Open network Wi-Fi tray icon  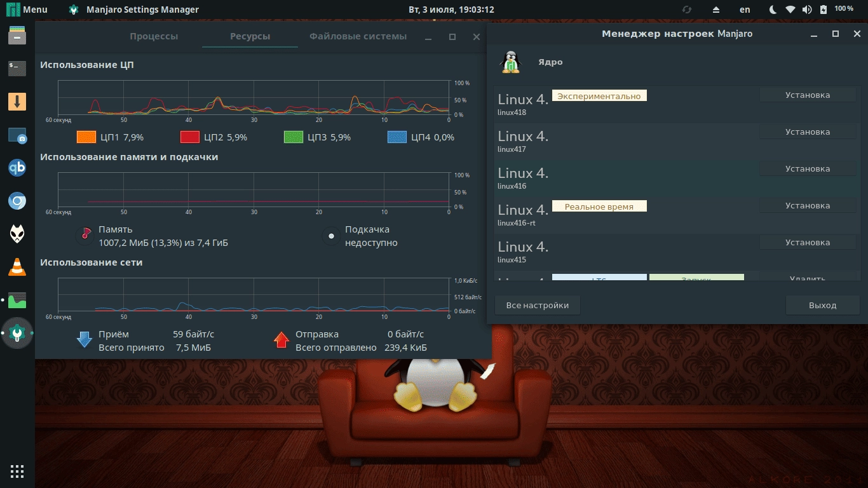(x=790, y=10)
